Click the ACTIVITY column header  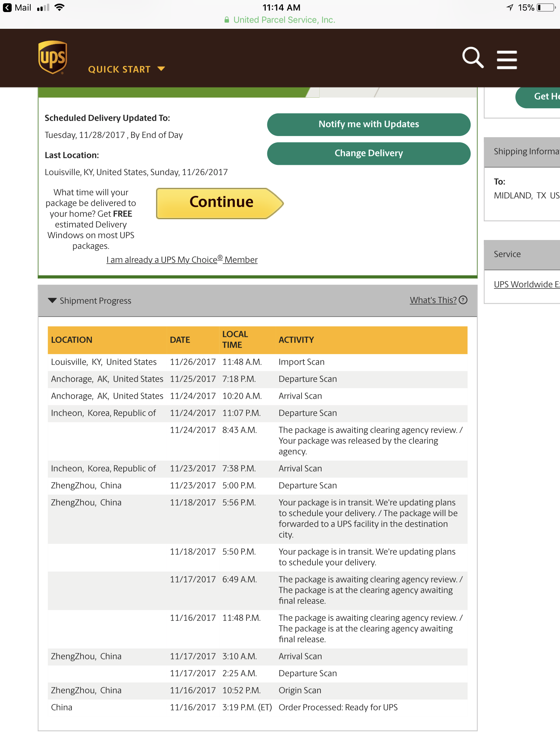(x=296, y=340)
